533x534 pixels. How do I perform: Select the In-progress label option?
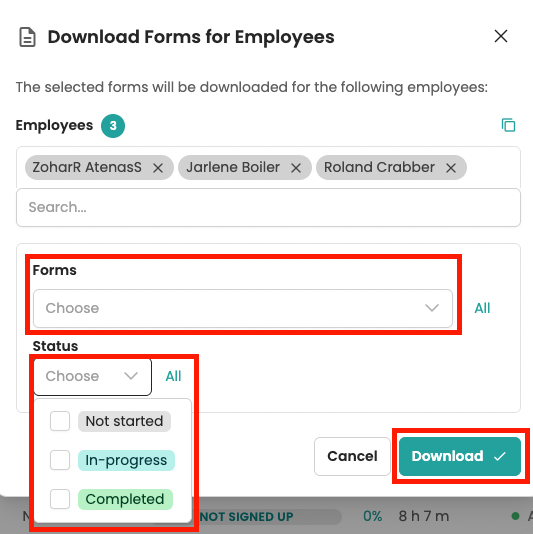point(126,460)
